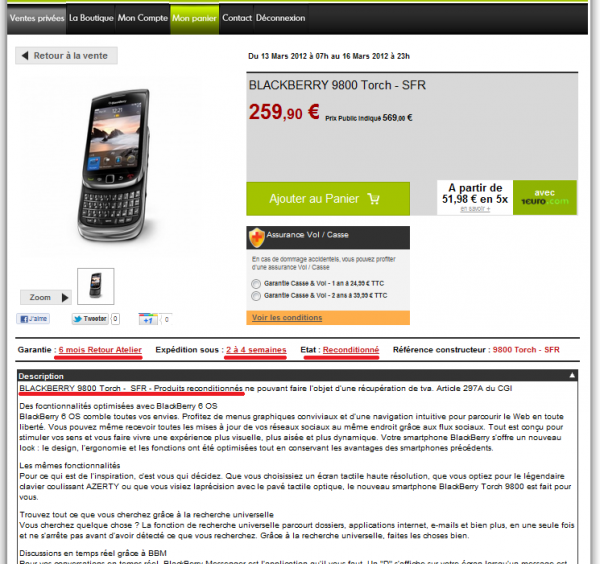Click the Assurance Vol / Casse shield icon
Screen dimensions: 600x564
click(257, 237)
